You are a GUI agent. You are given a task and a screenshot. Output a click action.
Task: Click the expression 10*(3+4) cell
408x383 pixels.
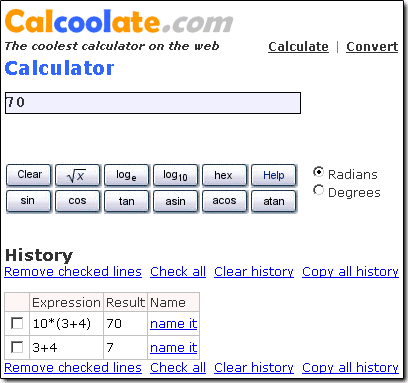click(67, 323)
